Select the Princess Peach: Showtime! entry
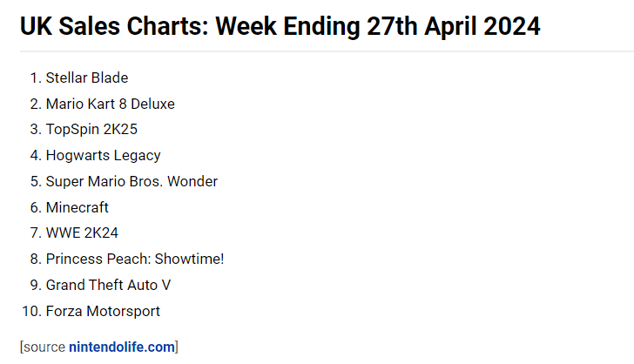 (x=135, y=259)
